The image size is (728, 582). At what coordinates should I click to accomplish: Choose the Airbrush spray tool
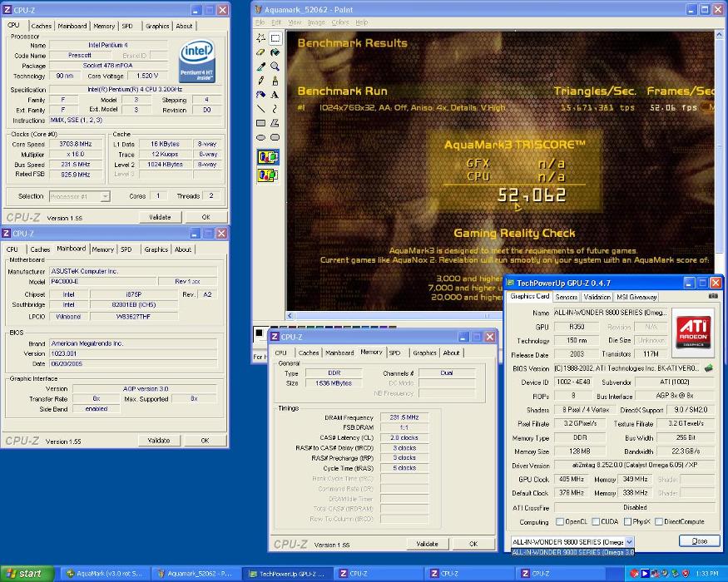pyautogui.click(x=261, y=95)
